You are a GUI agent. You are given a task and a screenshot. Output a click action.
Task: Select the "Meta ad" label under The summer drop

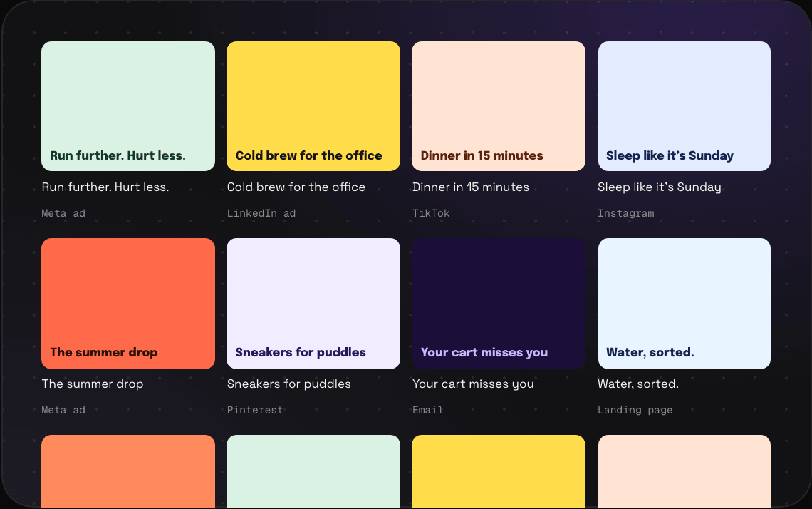[x=63, y=410]
